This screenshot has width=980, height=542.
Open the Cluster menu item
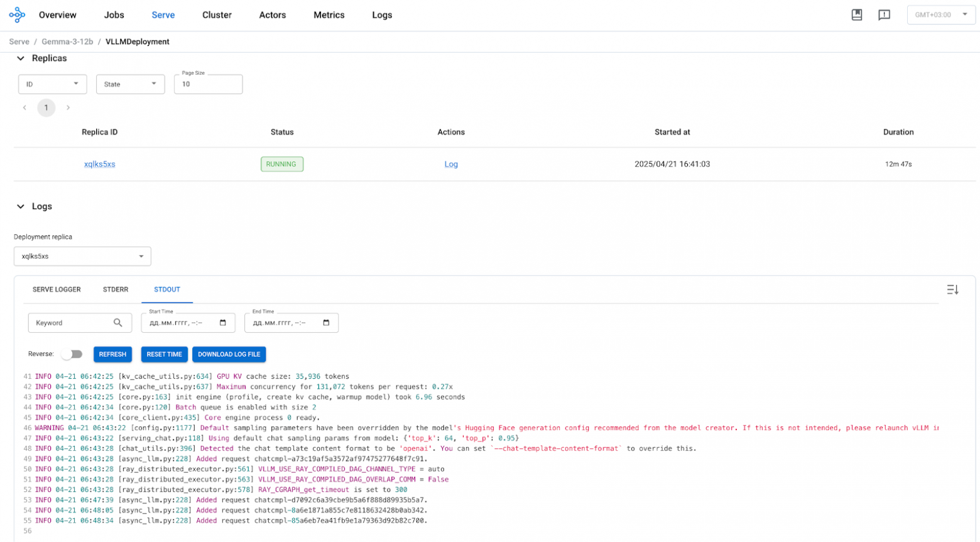pyautogui.click(x=217, y=15)
